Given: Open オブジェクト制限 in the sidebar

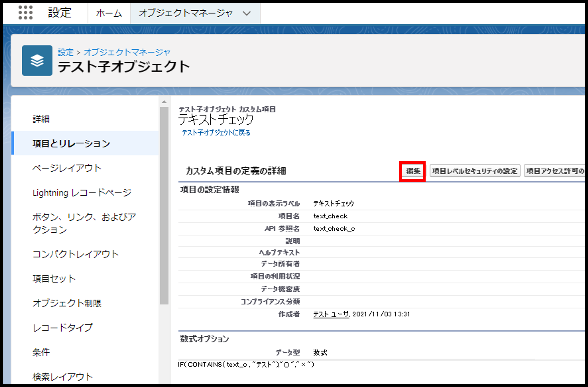Looking at the screenshot, I should 67,303.
